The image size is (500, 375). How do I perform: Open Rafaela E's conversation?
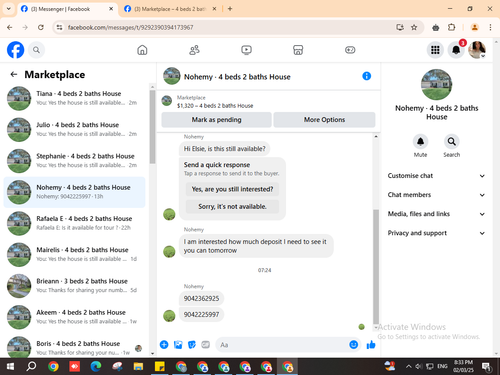coord(75,223)
